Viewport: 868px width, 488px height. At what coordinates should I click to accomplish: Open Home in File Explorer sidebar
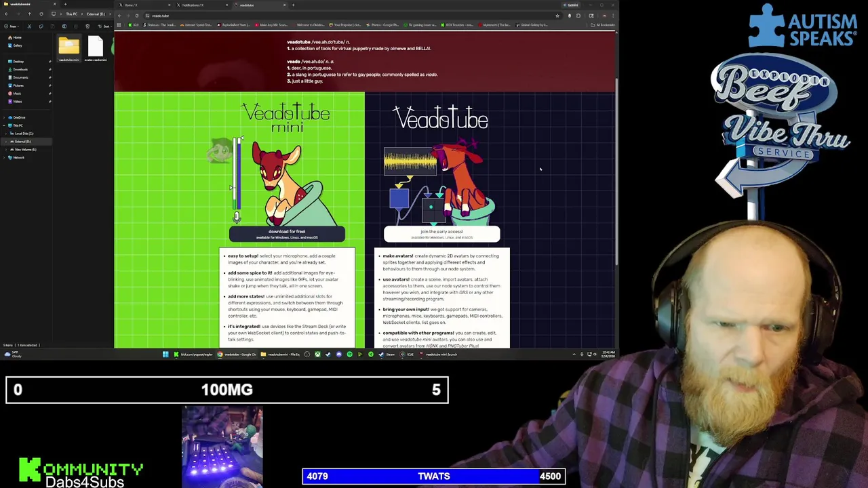click(16, 37)
